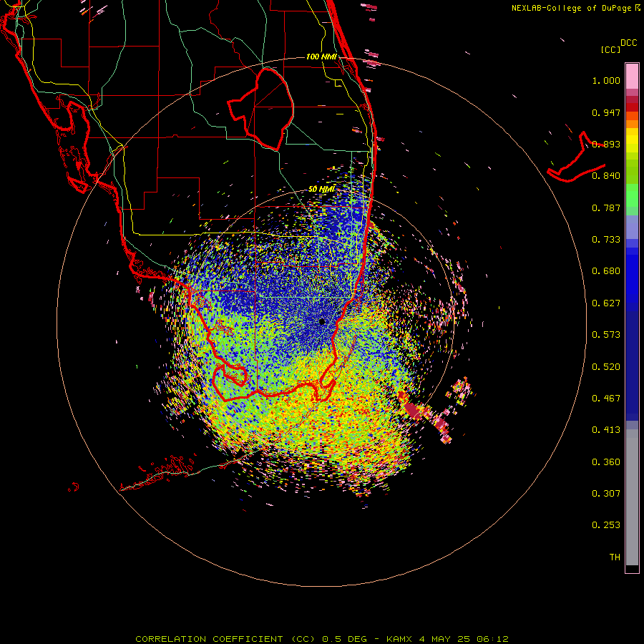Click the 0.893 scale value
Screen dimensions: 644x644
click(606, 144)
